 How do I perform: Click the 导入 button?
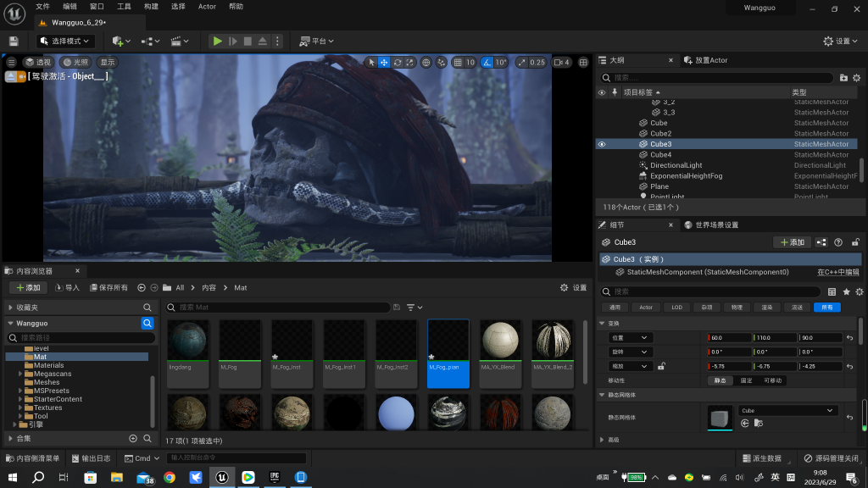pyautogui.click(x=68, y=288)
